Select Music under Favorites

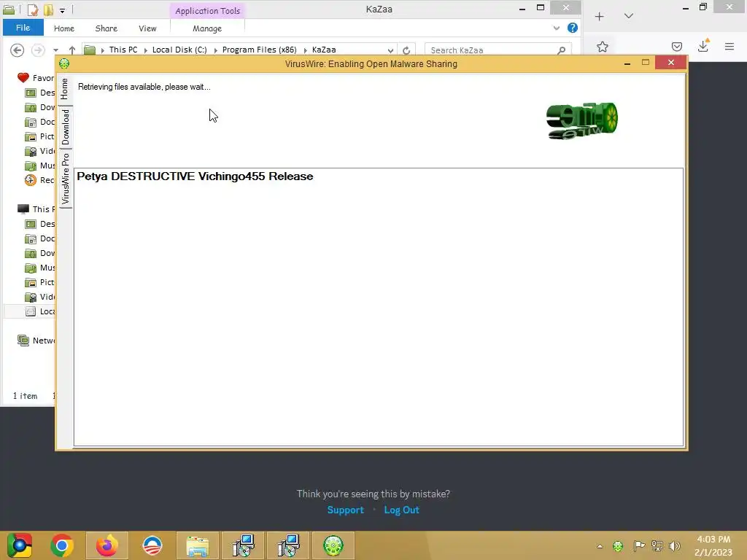40,166
